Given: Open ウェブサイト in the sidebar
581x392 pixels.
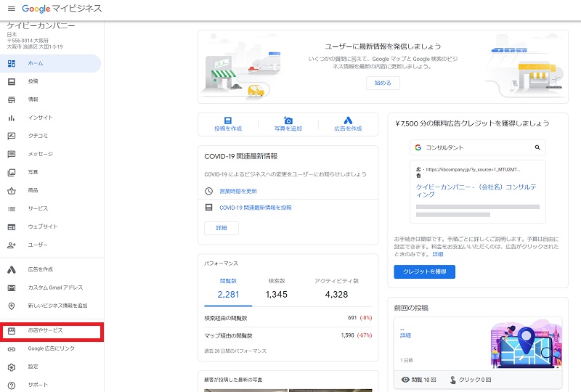Looking at the screenshot, I should point(50,226).
